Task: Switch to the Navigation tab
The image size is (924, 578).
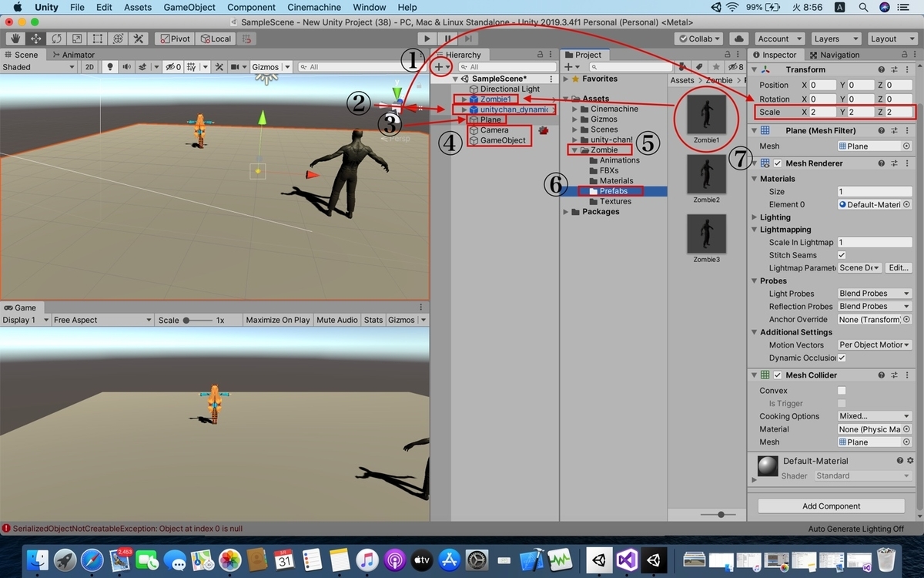Action: click(x=834, y=55)
